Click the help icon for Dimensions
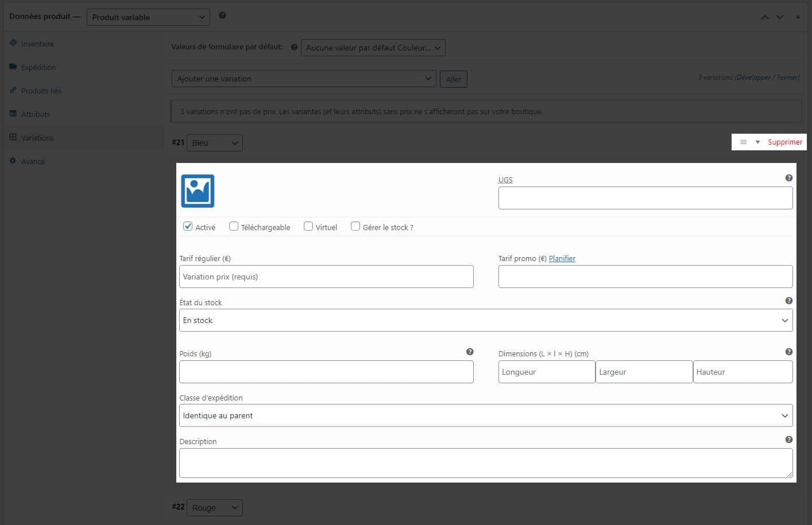 [x=788, y=352]
